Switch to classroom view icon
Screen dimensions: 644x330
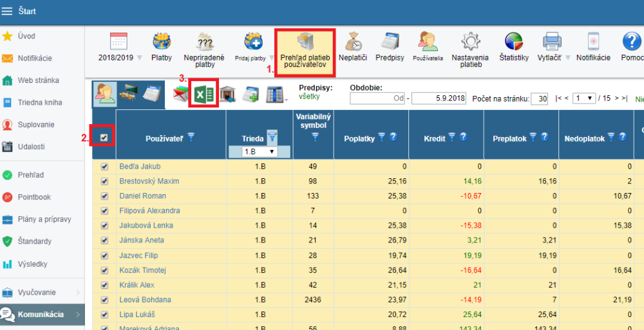click(x=129, y=95)
